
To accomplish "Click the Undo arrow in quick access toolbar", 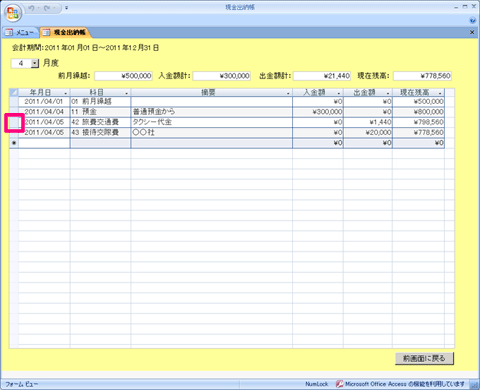I will (x=31, y=8).
